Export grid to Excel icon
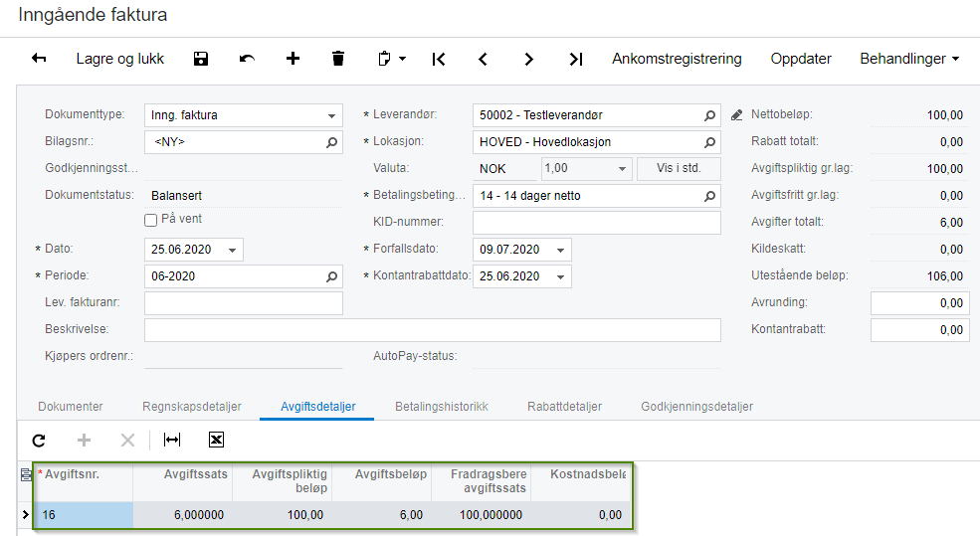 (216, 440)
